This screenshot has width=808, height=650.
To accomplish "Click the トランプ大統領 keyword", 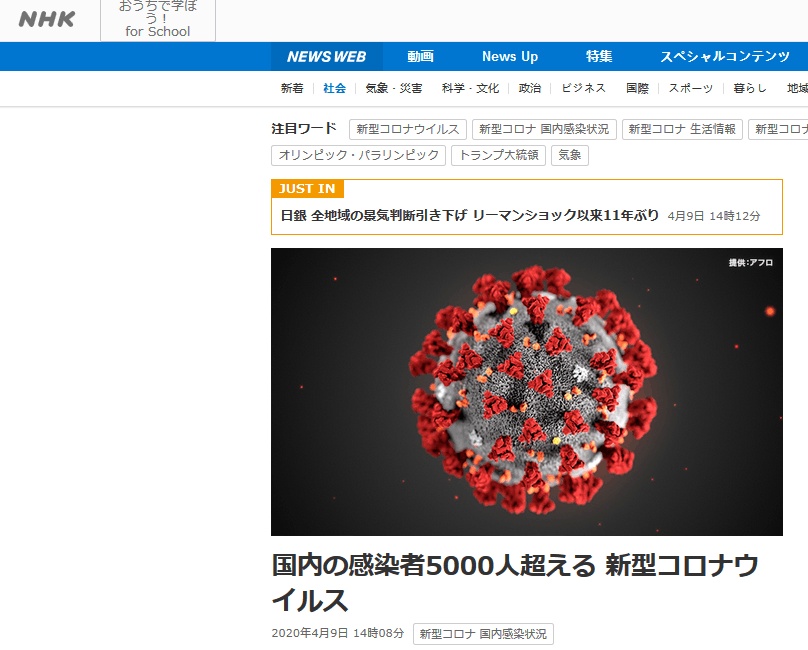I will [x=502, y=155].
